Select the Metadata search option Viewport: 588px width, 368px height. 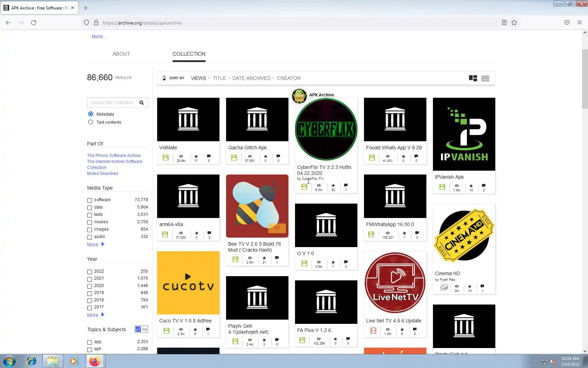coord(91,114)
